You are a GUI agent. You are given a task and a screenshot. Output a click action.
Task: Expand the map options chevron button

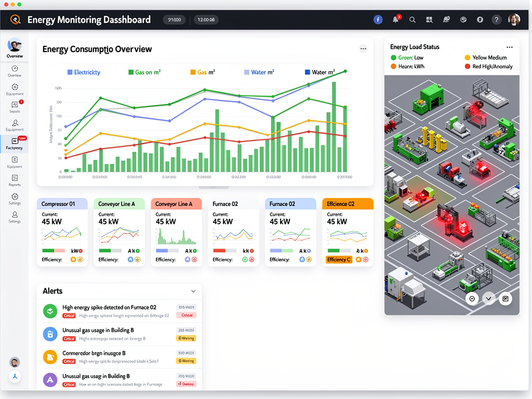pyautogui.click(x=488, y=299)
